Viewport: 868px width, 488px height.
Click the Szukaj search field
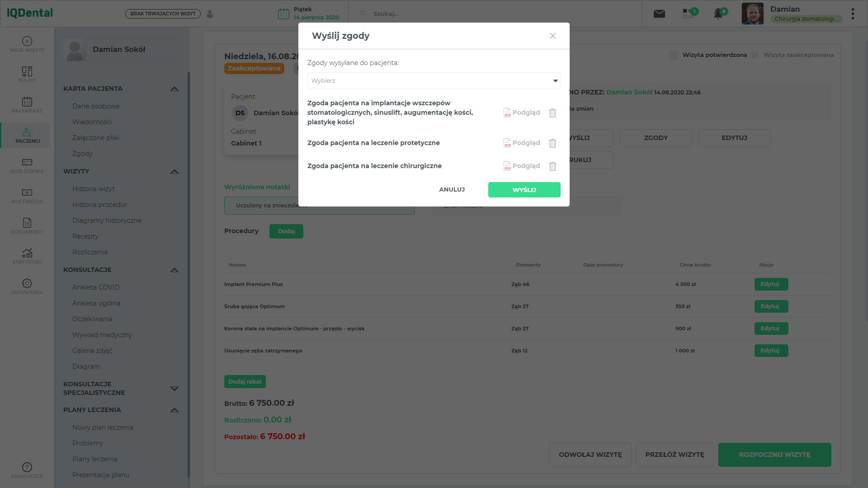497,14
